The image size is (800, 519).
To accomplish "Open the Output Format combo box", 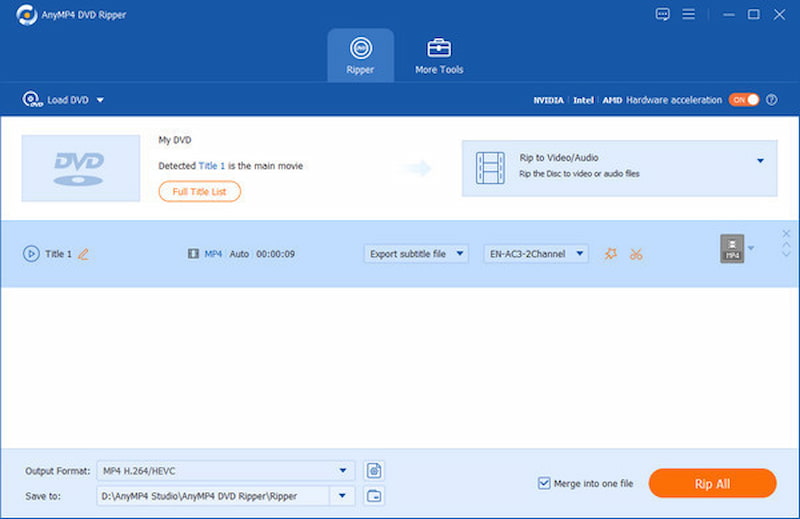I will 225,470.
